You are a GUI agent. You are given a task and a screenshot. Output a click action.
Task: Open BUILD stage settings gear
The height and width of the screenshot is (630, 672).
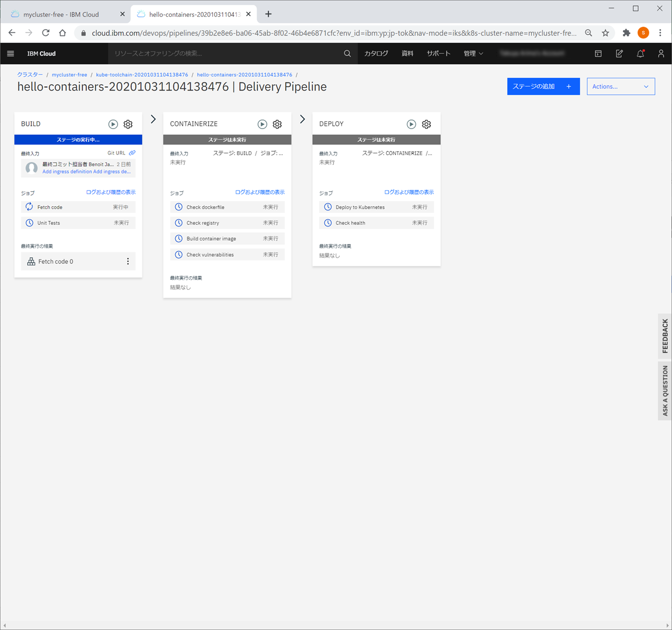click(128, 124)
